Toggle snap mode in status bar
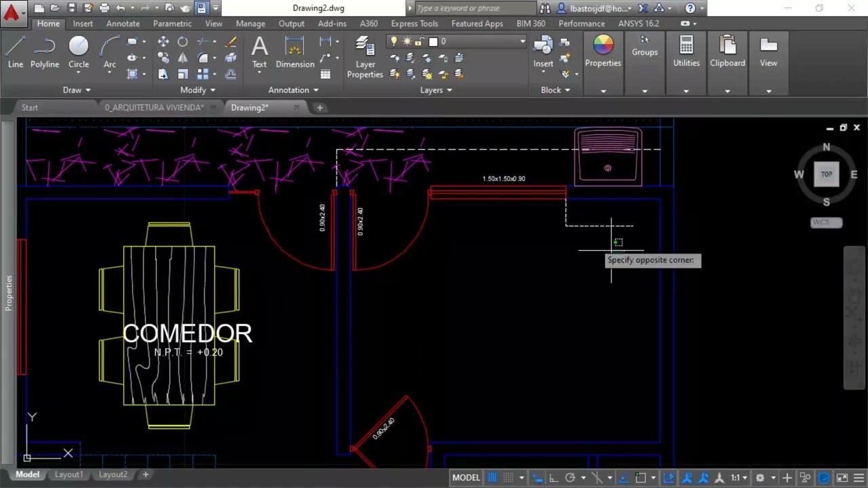The width and height of the screenshot is (868, 488). click(508, 478)
